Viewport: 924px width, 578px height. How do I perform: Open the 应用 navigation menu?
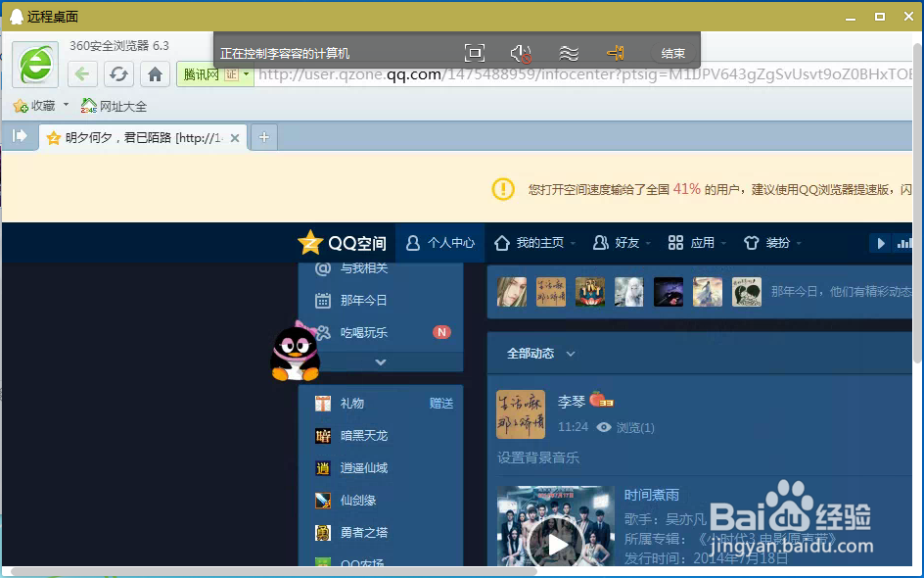pos(698,243)
